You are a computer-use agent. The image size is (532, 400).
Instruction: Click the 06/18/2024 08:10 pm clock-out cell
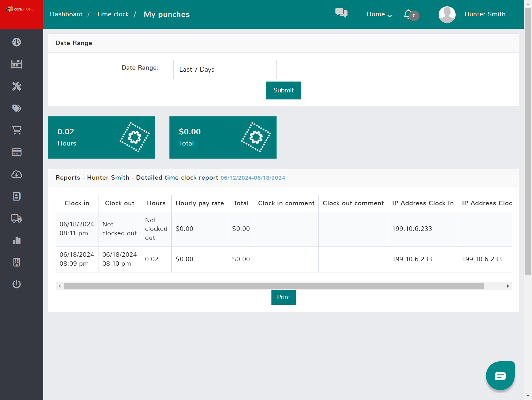(120, 259)
